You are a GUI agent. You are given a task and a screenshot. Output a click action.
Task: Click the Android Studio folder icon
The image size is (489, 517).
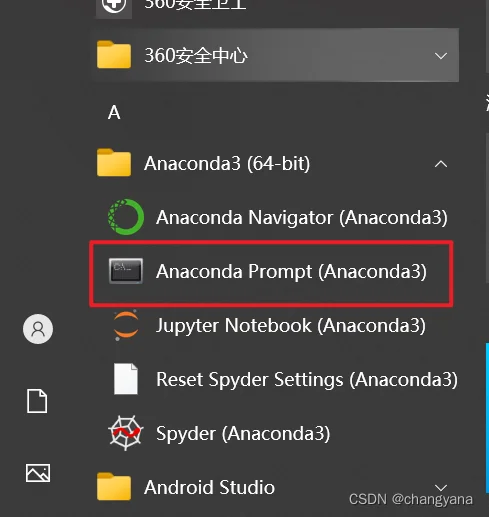pyautogui.click(x=114, y=486)
